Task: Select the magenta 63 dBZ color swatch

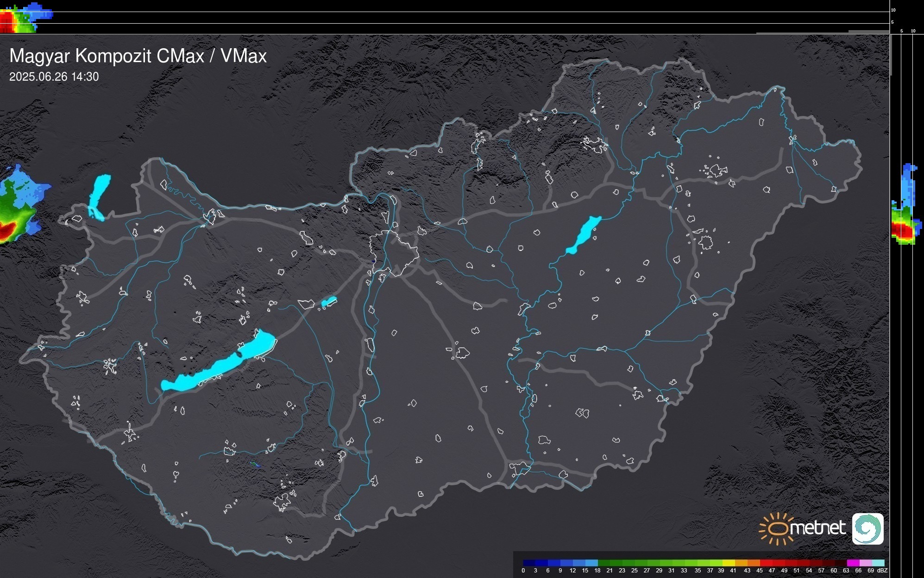Action: [853, 563]
